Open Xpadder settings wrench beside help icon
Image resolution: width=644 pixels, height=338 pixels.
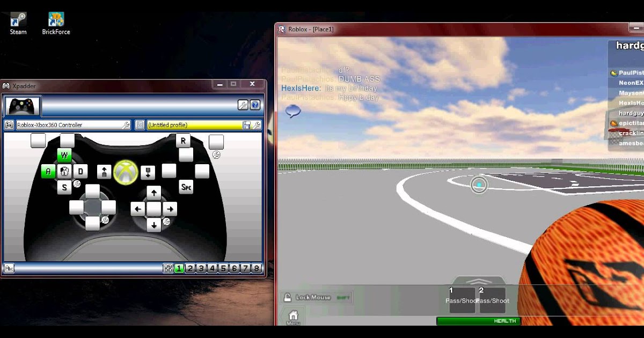[243, 105]
